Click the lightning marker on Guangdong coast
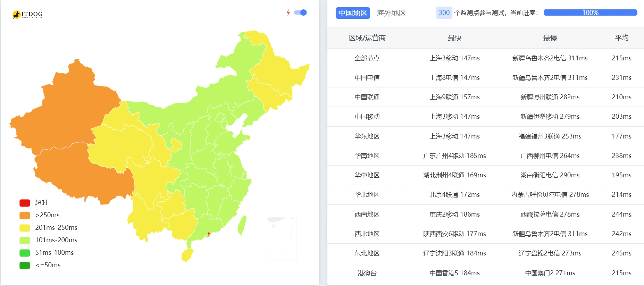This screenshot has height=286, width=644. 209,234
